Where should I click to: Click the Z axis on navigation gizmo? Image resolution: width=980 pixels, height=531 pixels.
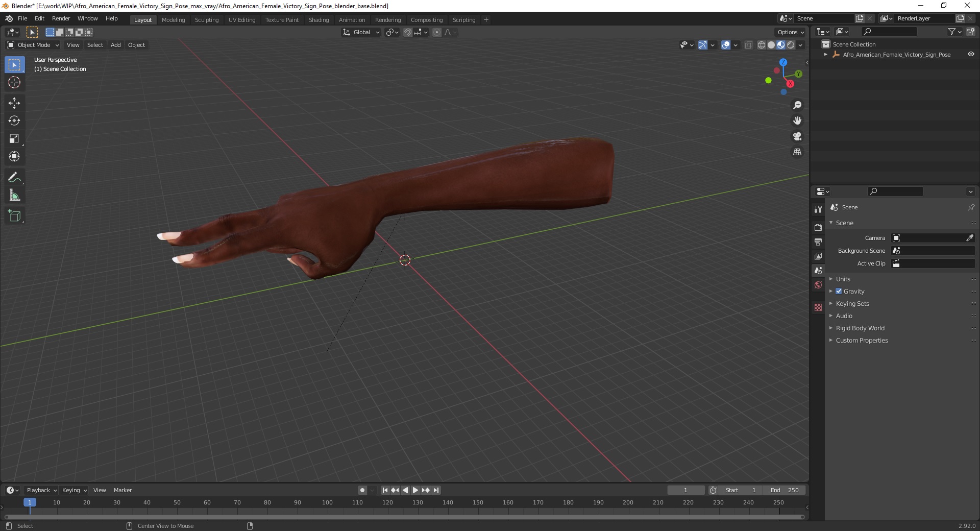click(783, 62)
